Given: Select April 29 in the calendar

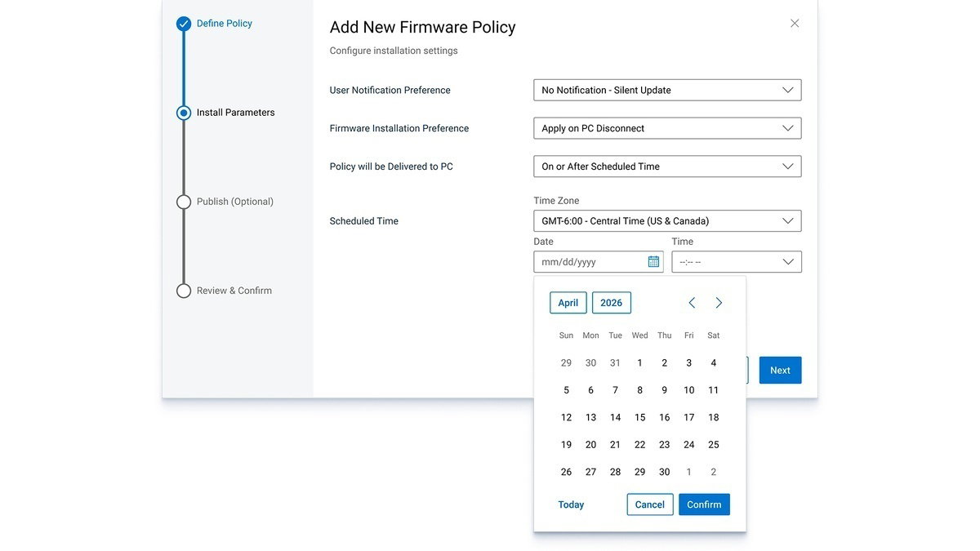Looking at the screenshot, I should pyautogui.click(x=640, y=472).
